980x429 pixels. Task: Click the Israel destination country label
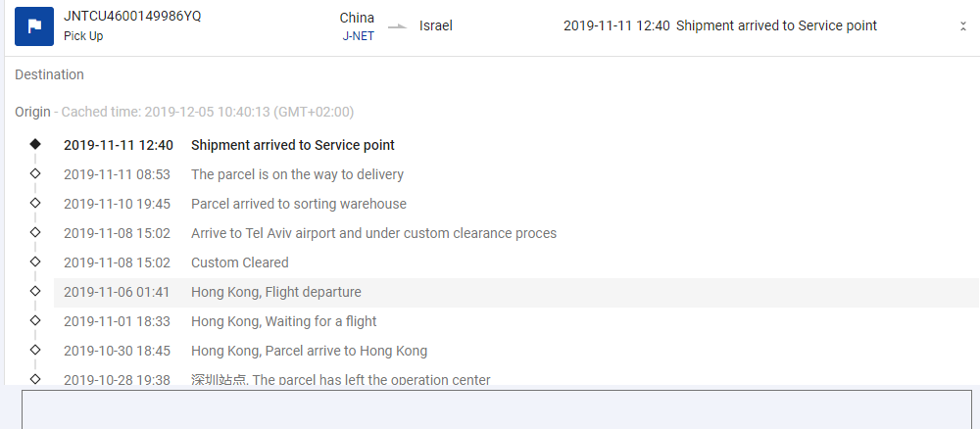[436, 25]
